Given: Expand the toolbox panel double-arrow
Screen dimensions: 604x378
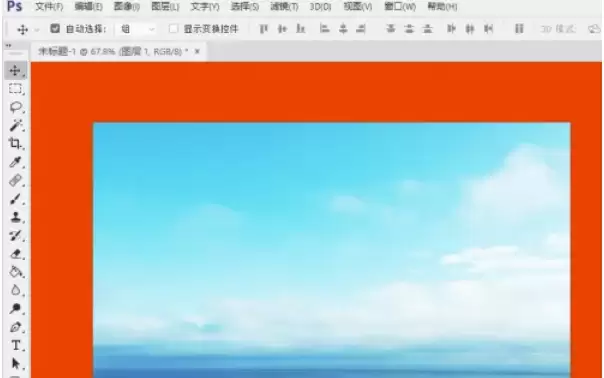Looking at the screenshot, I should (8, 45).
